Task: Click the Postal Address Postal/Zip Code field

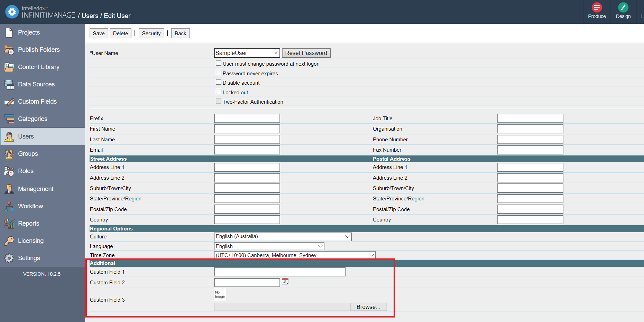Action: click(x=530, y=209)
